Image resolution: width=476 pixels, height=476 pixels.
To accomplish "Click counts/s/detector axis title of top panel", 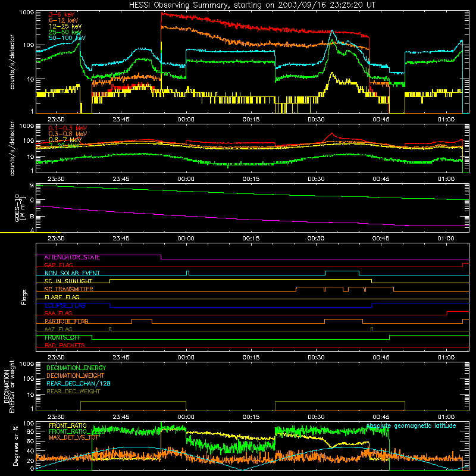I will pyautogui.click(x=12, y=62).
